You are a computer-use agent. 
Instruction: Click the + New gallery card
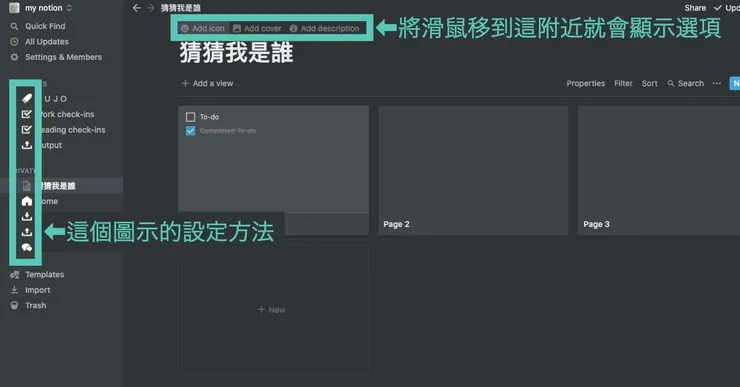(273, 310)
